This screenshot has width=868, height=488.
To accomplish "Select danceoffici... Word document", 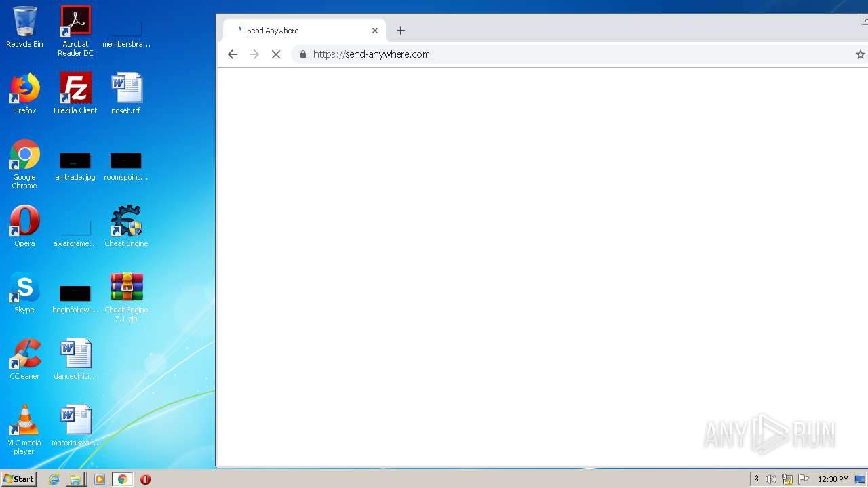I will (75, 359).
